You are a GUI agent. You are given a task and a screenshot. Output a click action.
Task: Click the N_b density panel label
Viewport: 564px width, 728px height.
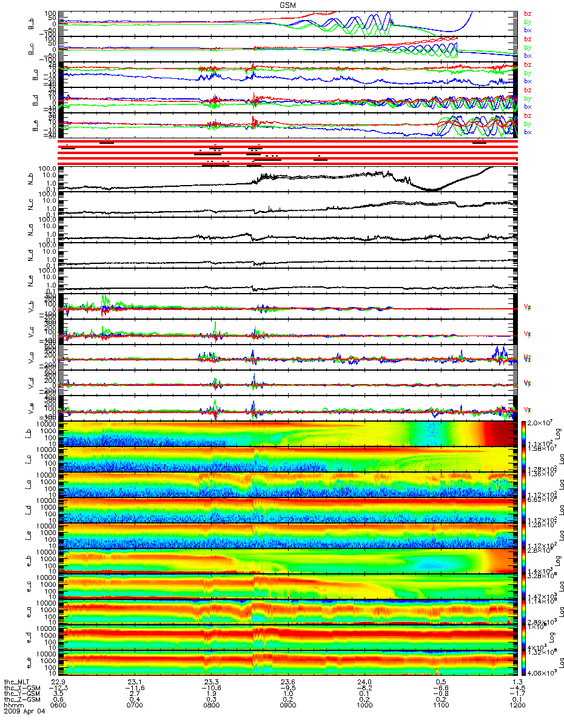(x=30, y=179)
